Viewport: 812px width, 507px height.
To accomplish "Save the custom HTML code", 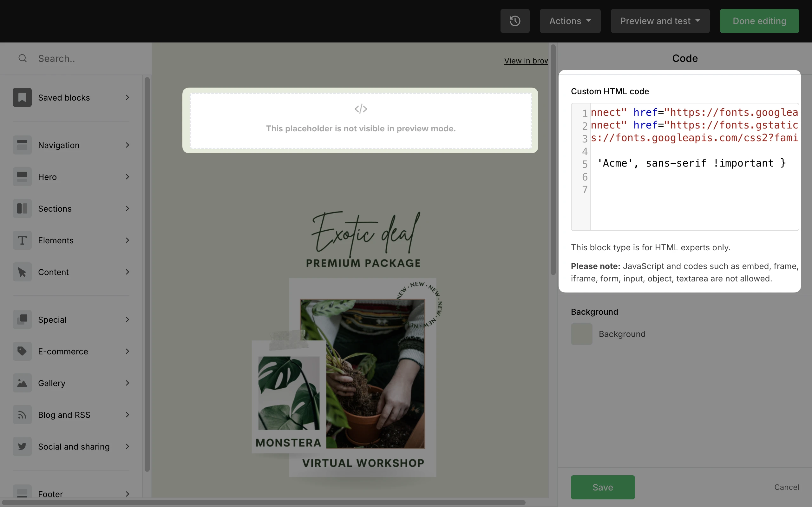I will [x=603, y=487].
